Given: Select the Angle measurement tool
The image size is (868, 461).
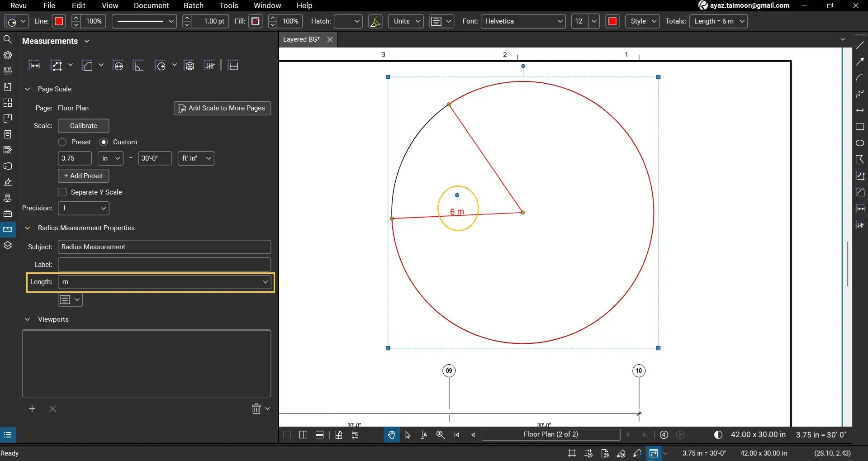Looking at the screenshot, I should point(138,66).
